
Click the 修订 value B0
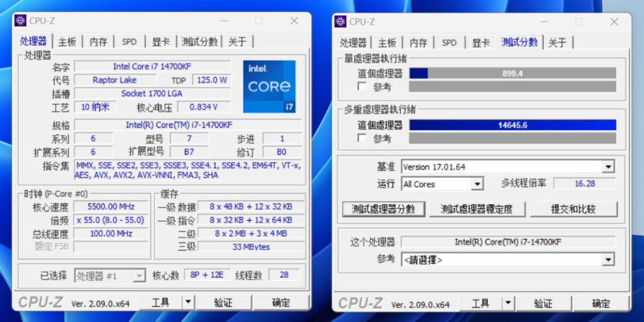(281, 152)
